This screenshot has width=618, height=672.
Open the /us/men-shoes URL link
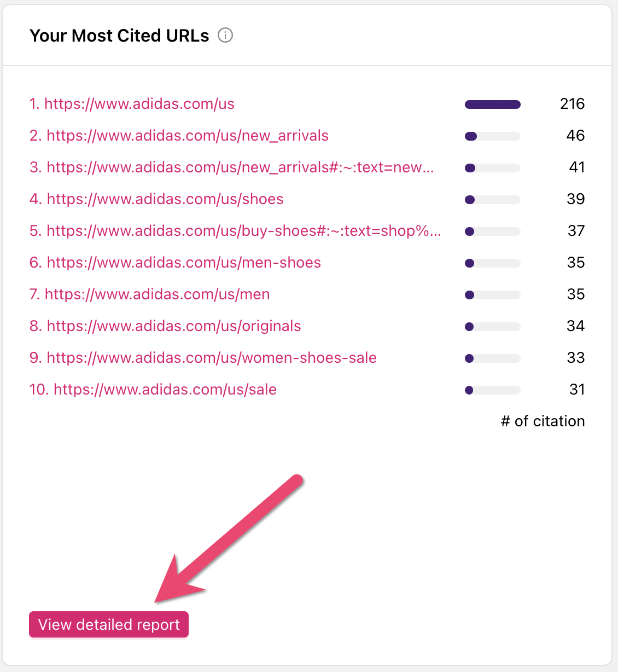click(175, 263)
